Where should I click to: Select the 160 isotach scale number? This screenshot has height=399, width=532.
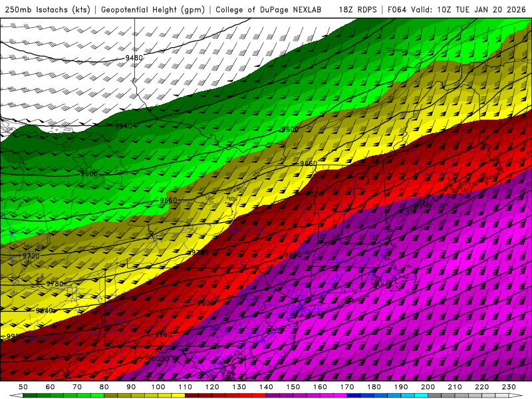pos(320,387)
